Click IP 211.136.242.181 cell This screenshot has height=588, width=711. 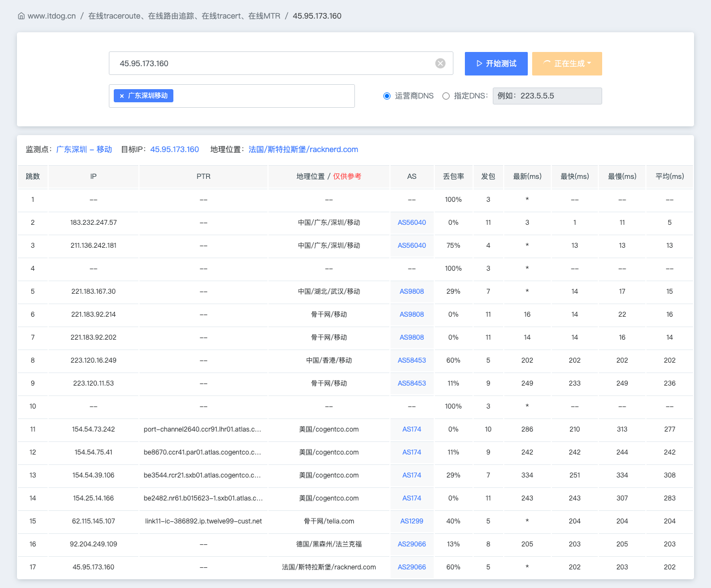click(94, 246)
